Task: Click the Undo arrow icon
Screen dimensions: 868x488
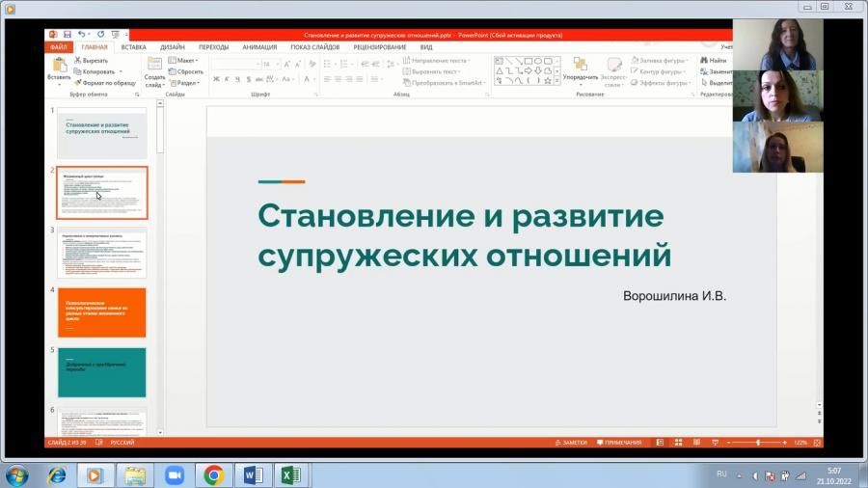Action: (81, 35)
